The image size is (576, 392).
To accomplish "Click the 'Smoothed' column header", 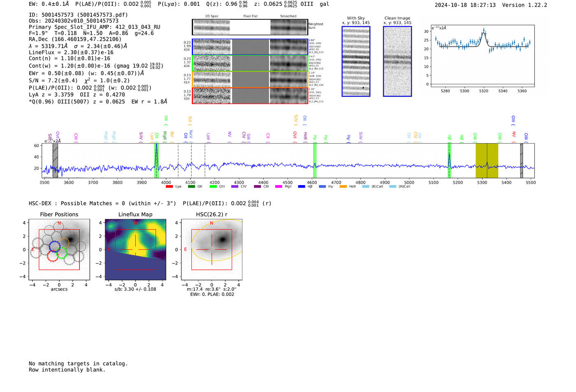I will (288, 16).
